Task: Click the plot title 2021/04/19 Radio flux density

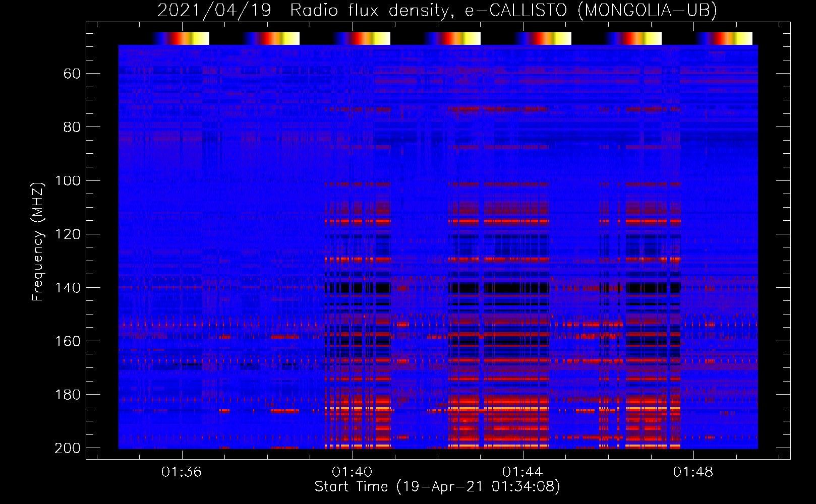Action: coord(437,10)
